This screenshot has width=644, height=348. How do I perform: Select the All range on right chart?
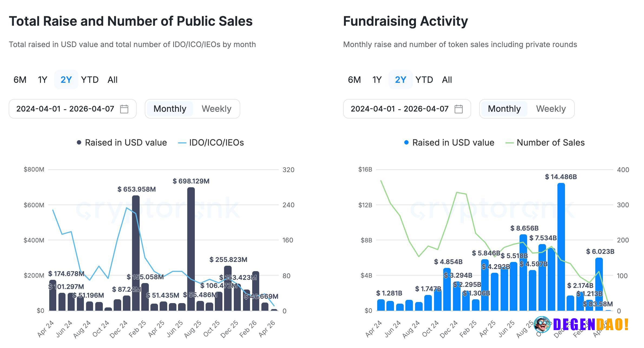[447, 80]
